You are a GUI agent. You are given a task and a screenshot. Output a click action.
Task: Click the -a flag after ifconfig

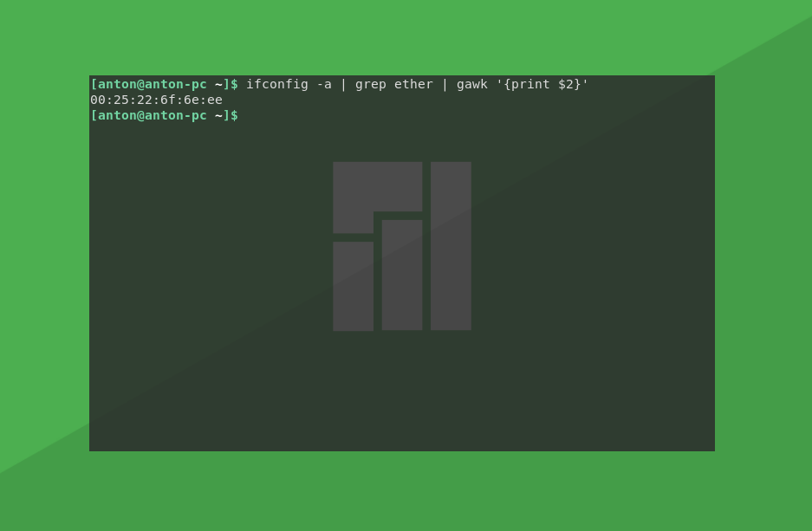323,84
